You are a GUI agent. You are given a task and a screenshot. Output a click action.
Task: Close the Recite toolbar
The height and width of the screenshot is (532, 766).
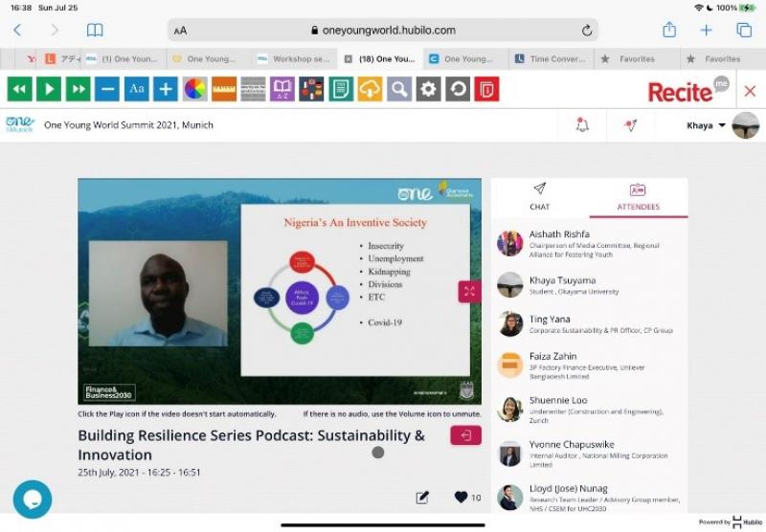750,91
